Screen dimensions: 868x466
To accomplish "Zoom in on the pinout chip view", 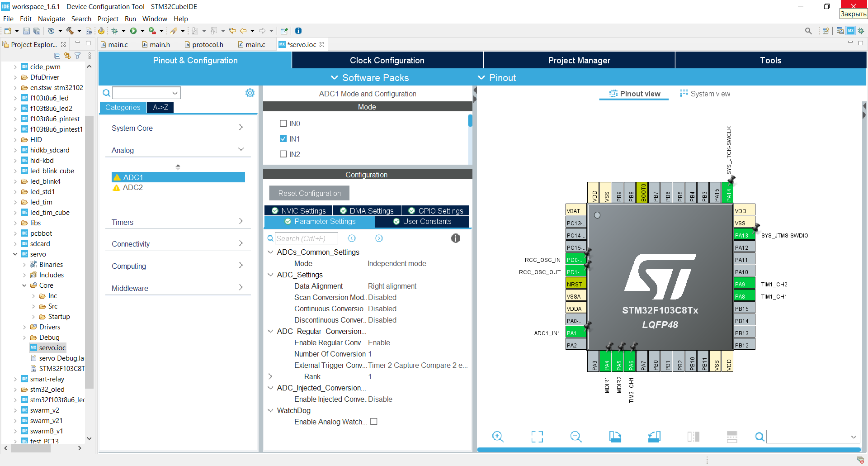I will coord(498,437).
